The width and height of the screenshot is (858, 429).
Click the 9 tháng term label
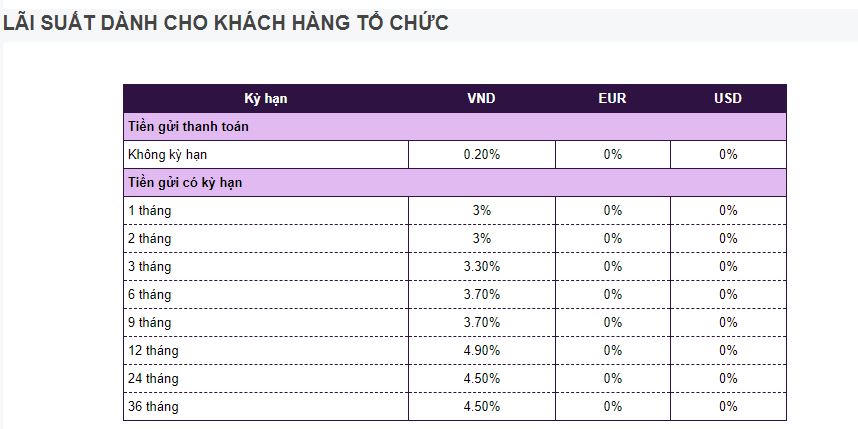[x=149, y=323]
